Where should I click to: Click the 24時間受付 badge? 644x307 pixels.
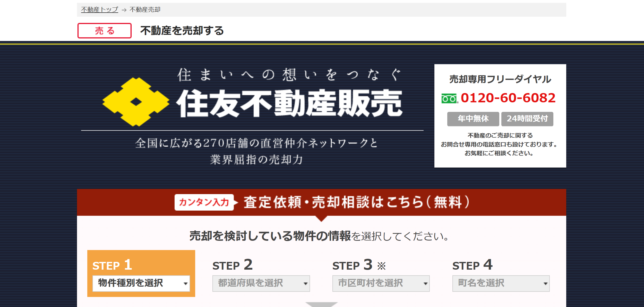click(527, 119)
